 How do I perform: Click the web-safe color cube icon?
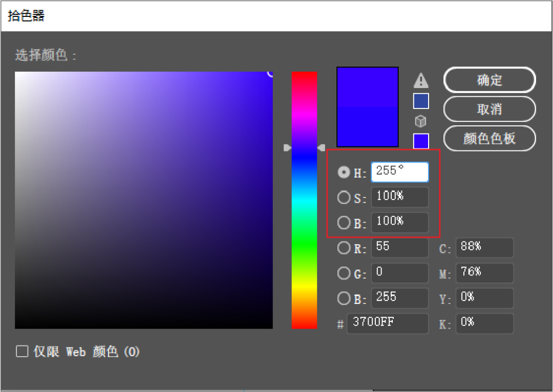(x=421, y=121)
